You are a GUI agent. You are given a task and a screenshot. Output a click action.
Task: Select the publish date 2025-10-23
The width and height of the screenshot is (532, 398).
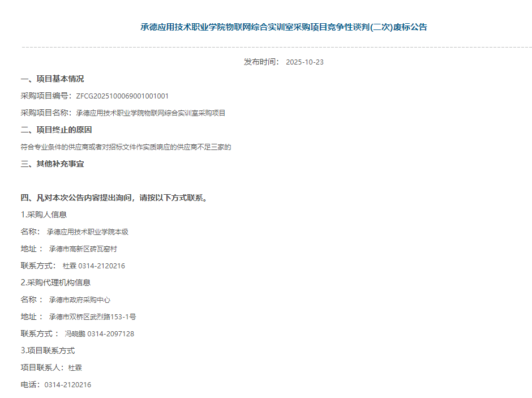pyautogui.click(x=306, y=62)
